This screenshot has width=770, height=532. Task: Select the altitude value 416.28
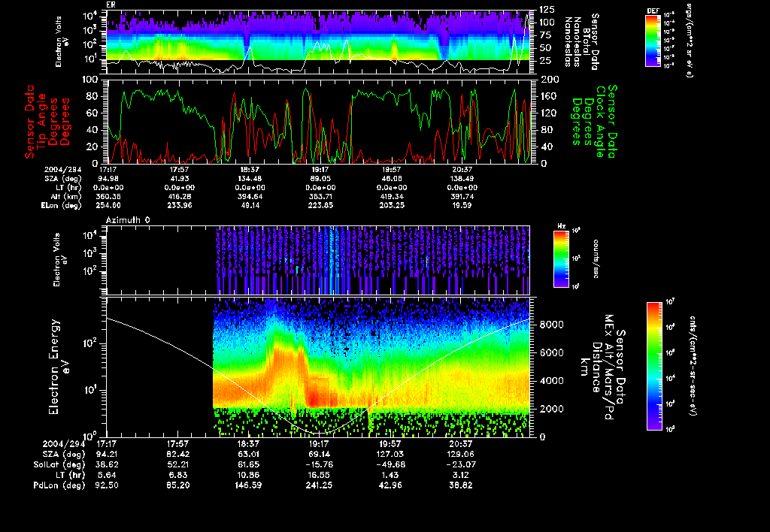[179, 196]
